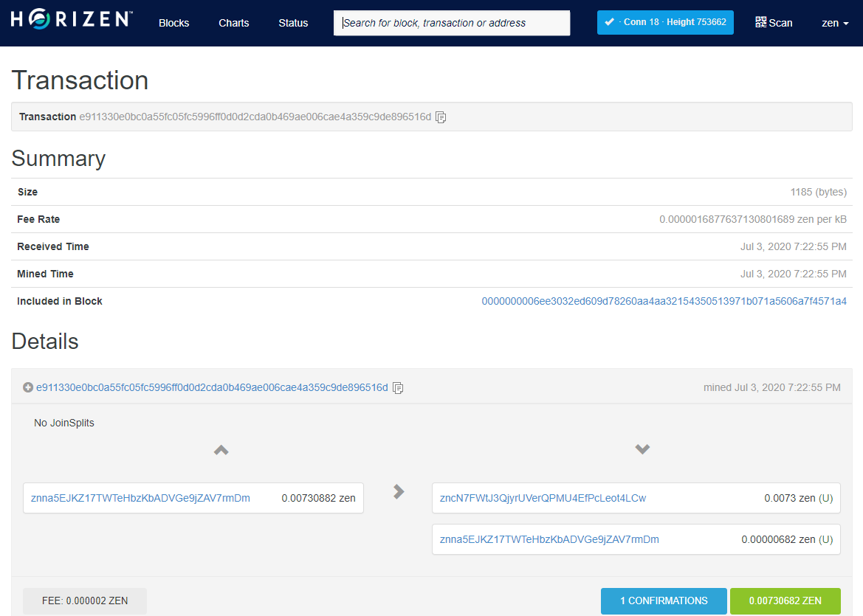Select the transaction hash text at top
The width and height of the screenshot is (863, 616).
pos(255,117)
